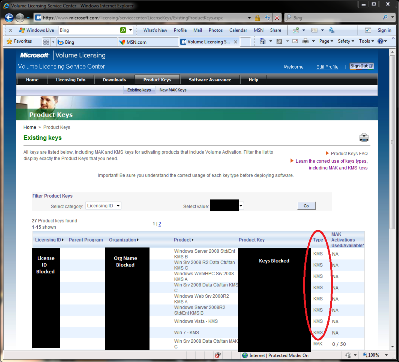Switch to the MSN.com browser tab

pos(148,42)
